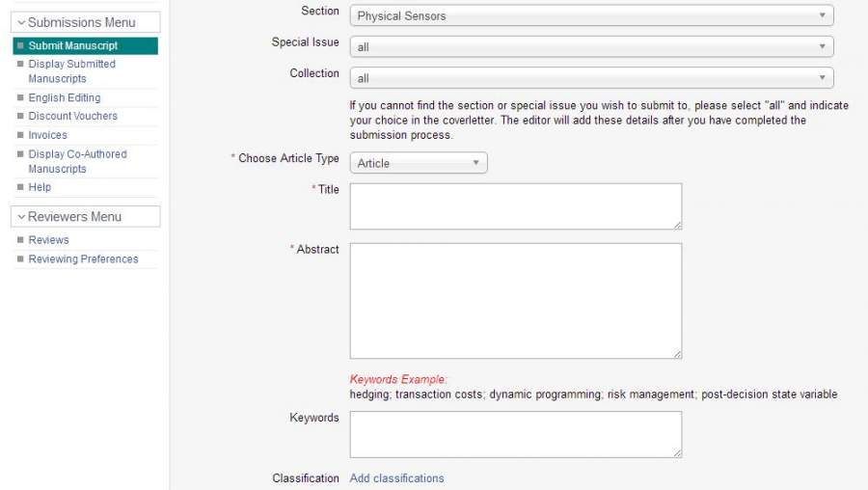Open Discount Vouchers page
This screenshot has height=490, width=868.
pos(72,116)
